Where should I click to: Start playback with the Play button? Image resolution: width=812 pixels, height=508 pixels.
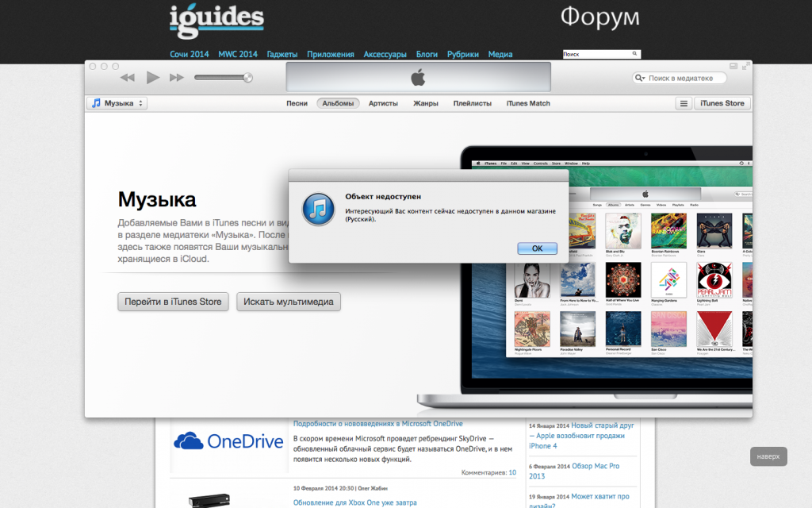(152, 78)
